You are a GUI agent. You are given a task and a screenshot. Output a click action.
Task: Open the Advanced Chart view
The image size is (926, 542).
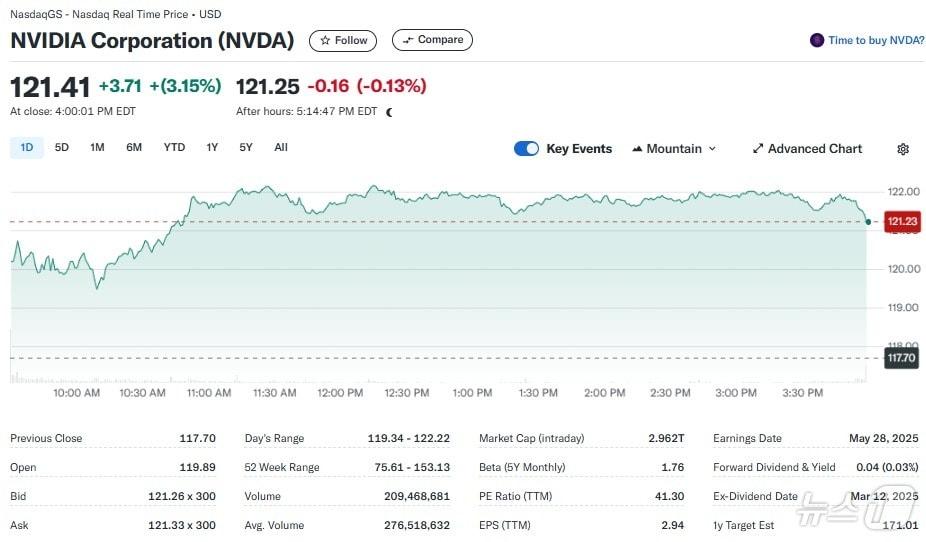pos(807,149)
